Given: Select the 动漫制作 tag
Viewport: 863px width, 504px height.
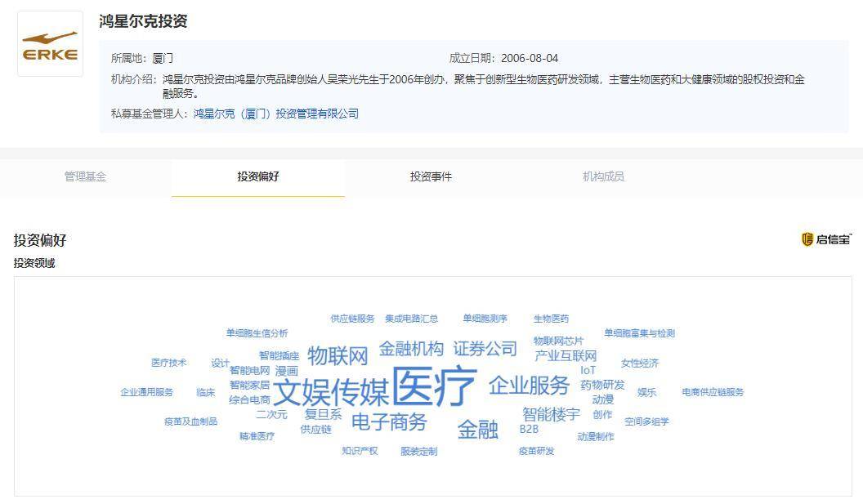Looking at the screenshot, I should click(x=596, y=436).
